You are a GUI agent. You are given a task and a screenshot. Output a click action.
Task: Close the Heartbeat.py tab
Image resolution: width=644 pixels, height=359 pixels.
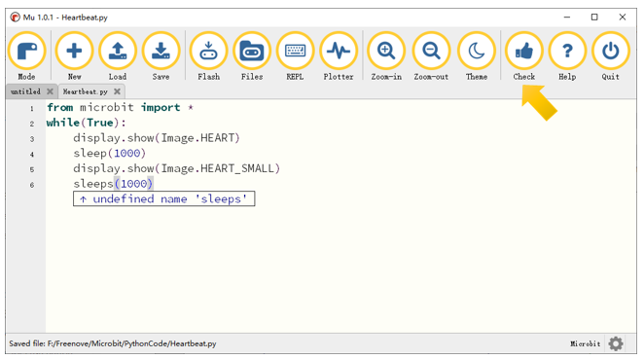[x=117, y=91]
